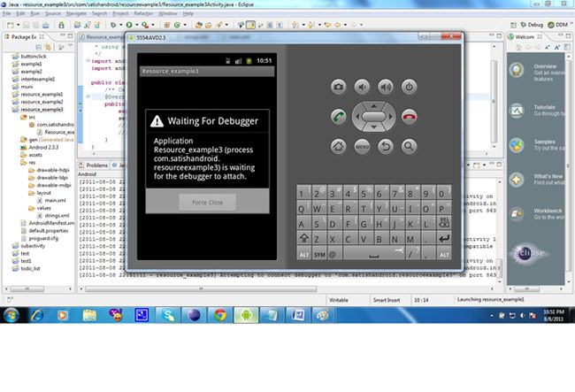Click the Debug bug toolbar icon
The height and width of the screenshot is (392, 575).
(x=113, y=25)
